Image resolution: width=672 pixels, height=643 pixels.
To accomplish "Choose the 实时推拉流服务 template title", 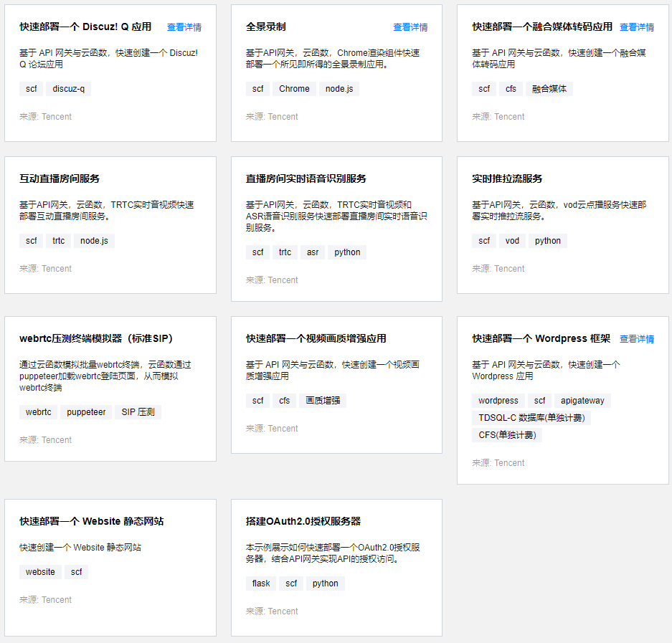I will [507, 178].
